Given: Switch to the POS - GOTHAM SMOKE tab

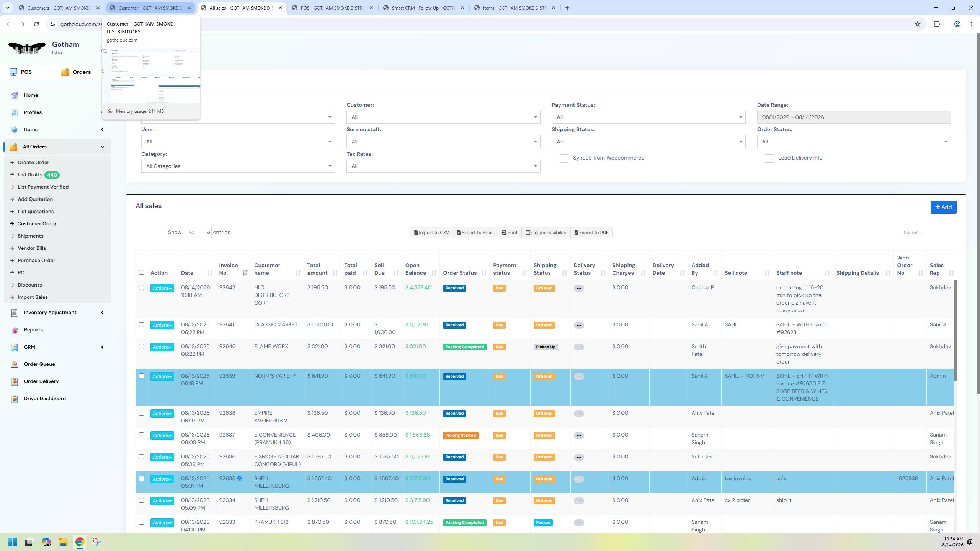Looking at the screenshot, I should click(332, 8).
